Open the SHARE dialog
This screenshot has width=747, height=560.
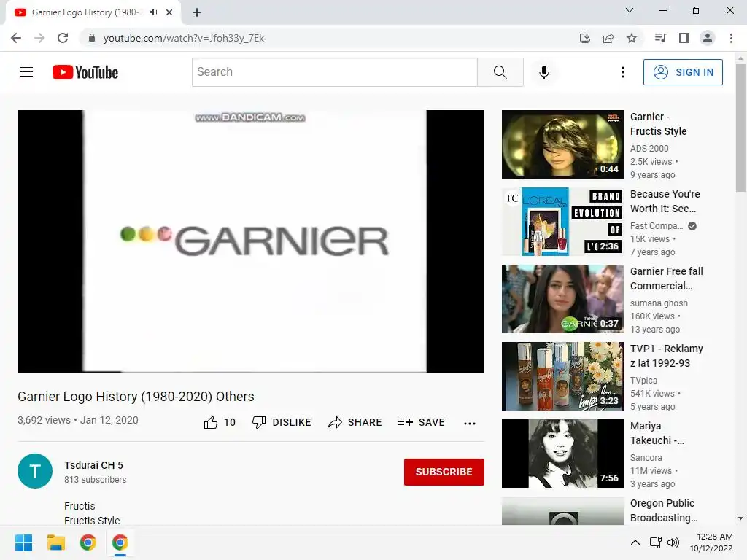click(x=355, y=422)
